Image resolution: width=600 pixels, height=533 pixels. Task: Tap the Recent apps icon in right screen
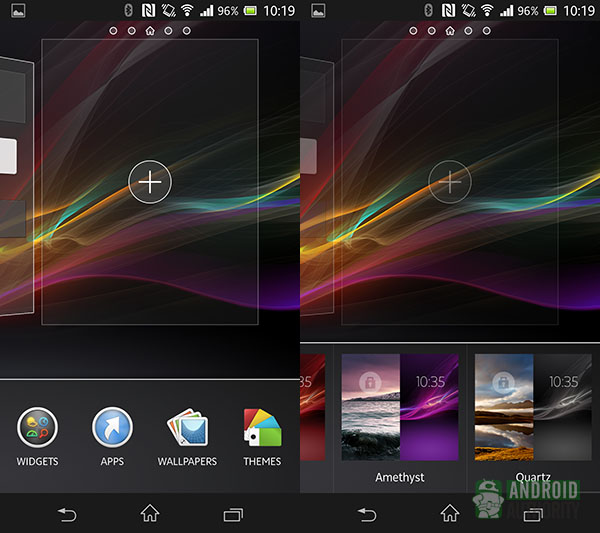click(533, 515)
